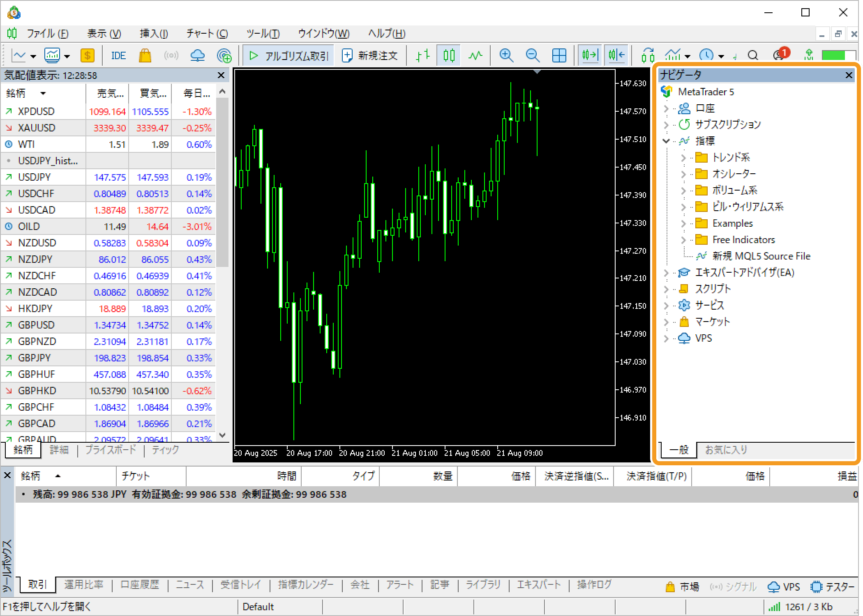Open the チャート(C) menu
The height and width of the screenshot is (616, 863).
(207, 34)
